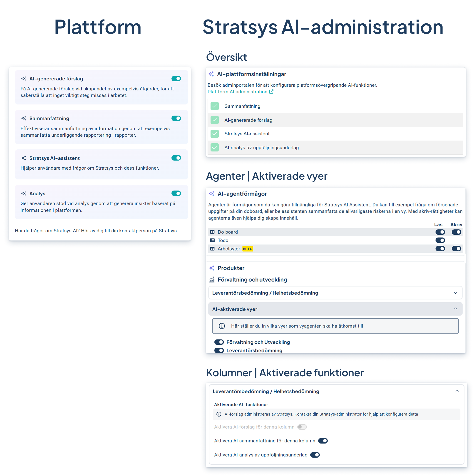Click the Förvaltning och utveckling chart icon

tap(212, 280)
